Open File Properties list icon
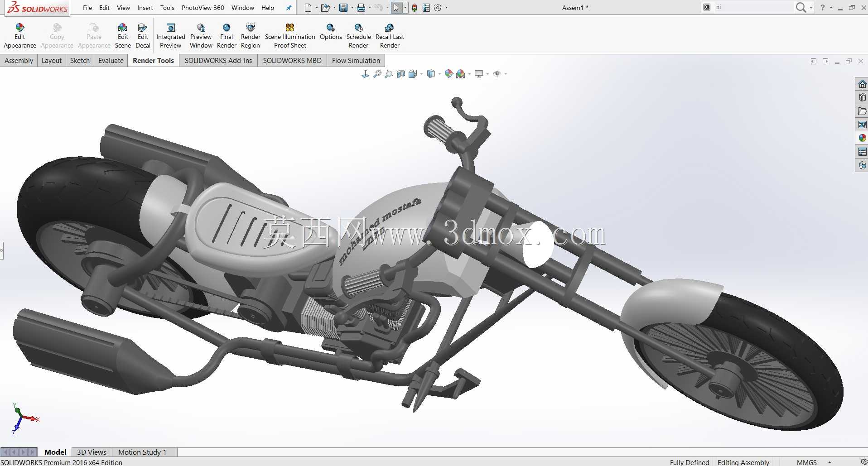 point(426,8)
